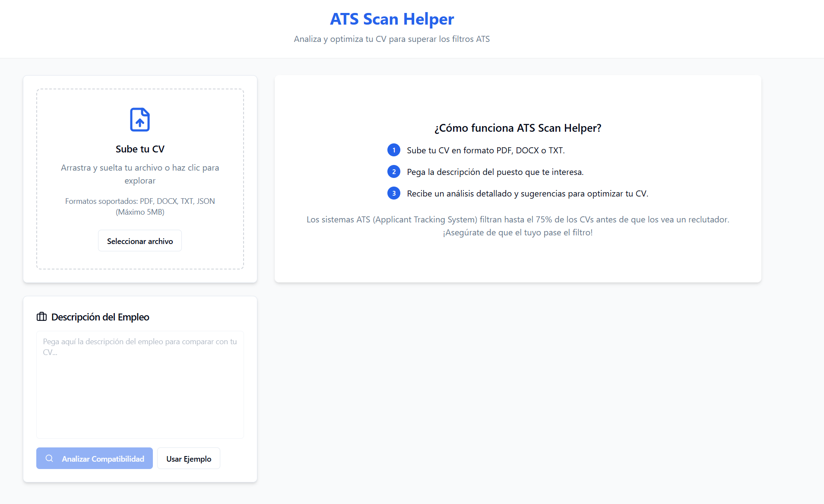Screen dimensions: 824x504
Task: Click the ¿Cómo funciona ATS Scan Helper? heading
Action: [x=517, y=128]
